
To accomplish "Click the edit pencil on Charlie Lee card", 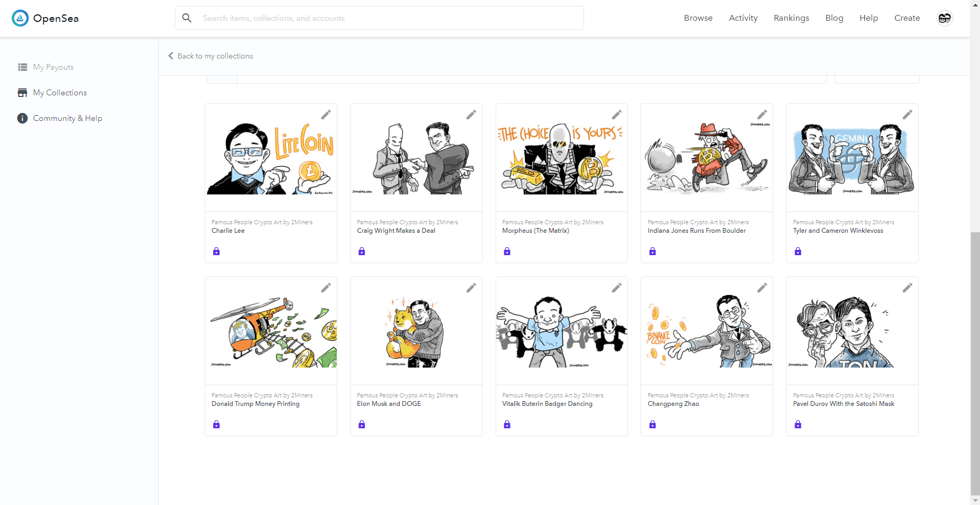I will click(326, 115).
